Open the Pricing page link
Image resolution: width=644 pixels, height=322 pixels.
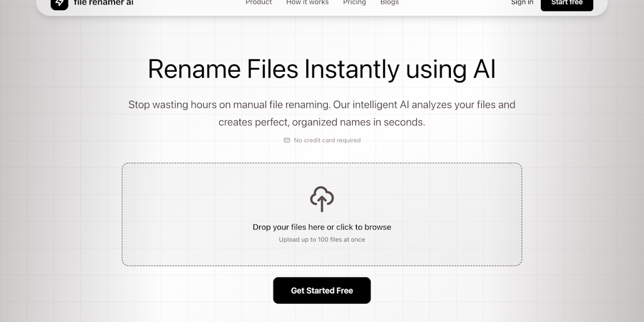(354, 3)
